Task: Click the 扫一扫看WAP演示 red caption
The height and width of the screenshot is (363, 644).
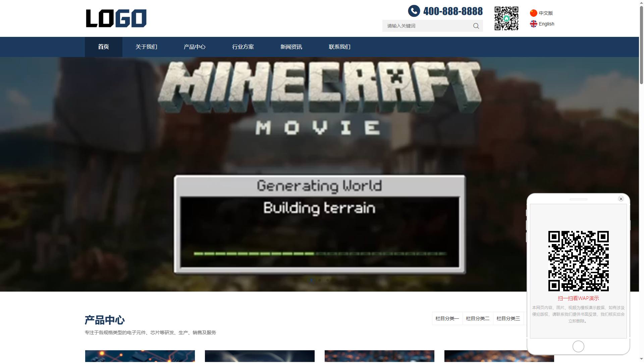Action: point(578,298)
